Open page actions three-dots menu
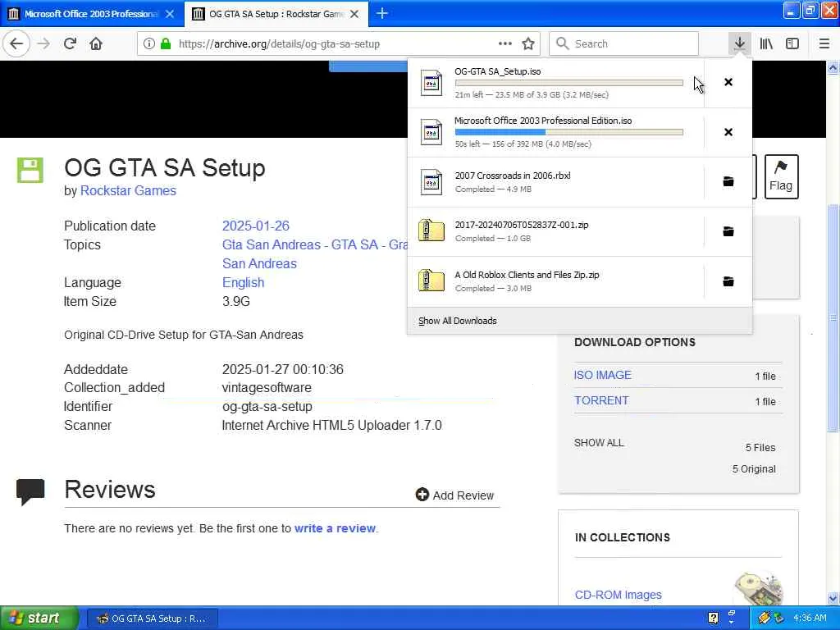The image size is (840, 630). [504, 43]
